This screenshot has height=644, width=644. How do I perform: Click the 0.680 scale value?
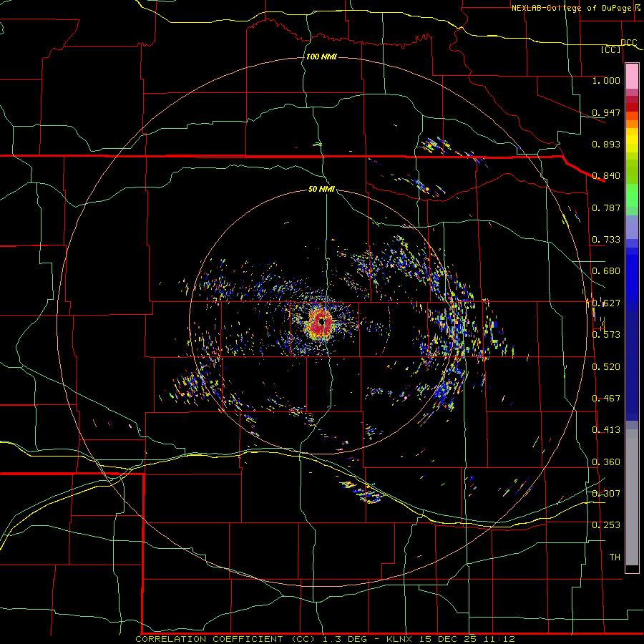tap(606, 271)
